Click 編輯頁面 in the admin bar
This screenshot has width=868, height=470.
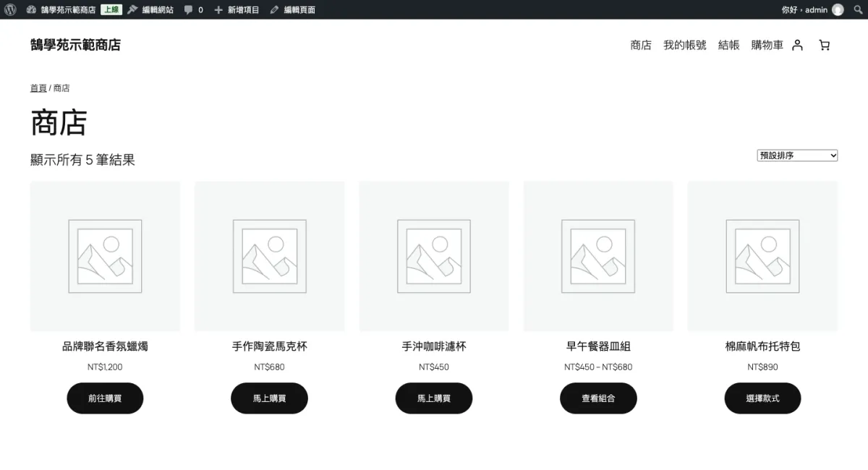(299, 9)
